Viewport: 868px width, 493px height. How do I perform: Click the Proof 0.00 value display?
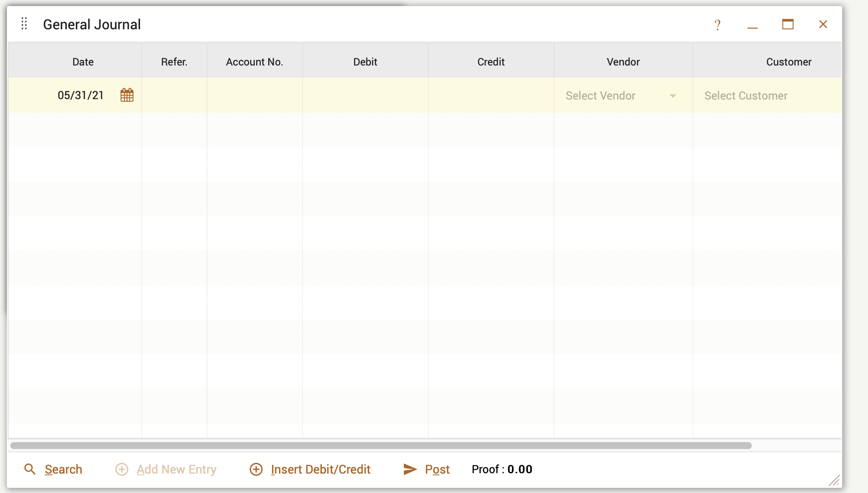(x=502, y=469)
